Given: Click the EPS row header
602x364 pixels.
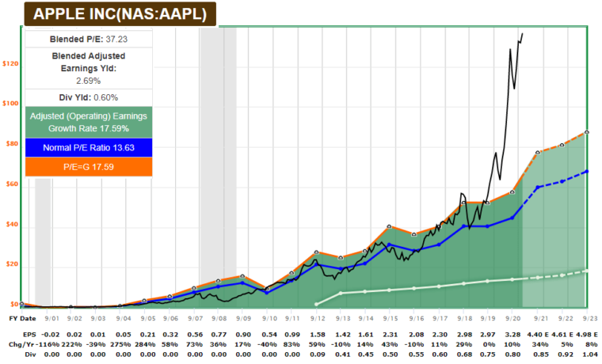Looking at the screenshot, I should 29,335.
